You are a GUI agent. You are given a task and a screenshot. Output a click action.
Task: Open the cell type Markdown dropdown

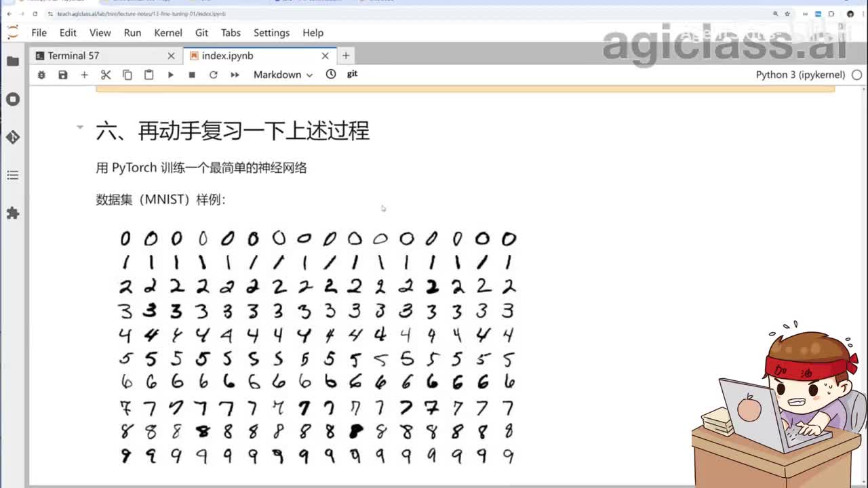pos(283,75)
